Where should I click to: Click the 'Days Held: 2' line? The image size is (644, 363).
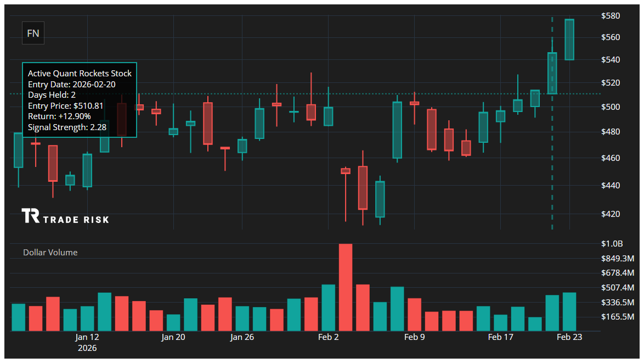tap(52, 95)
